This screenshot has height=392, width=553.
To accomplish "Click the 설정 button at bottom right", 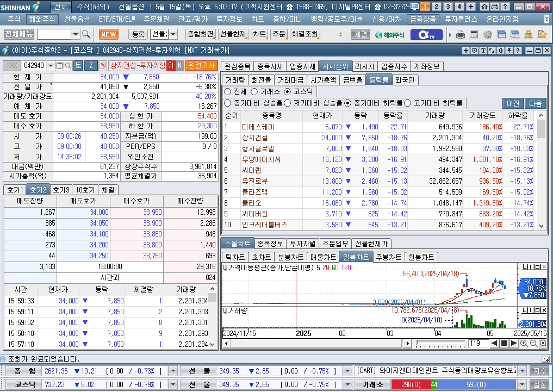I will pos(539,384).
